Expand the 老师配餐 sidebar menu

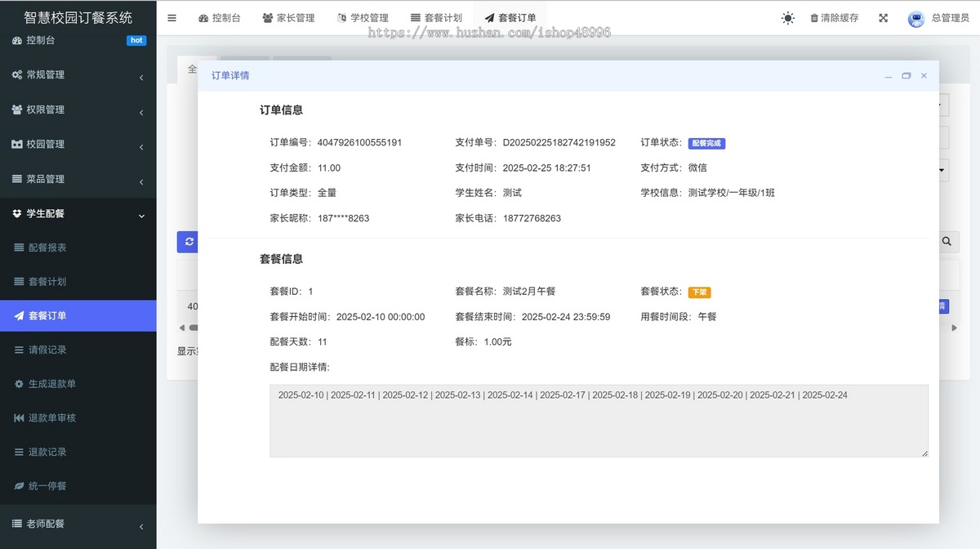(78, 524)
